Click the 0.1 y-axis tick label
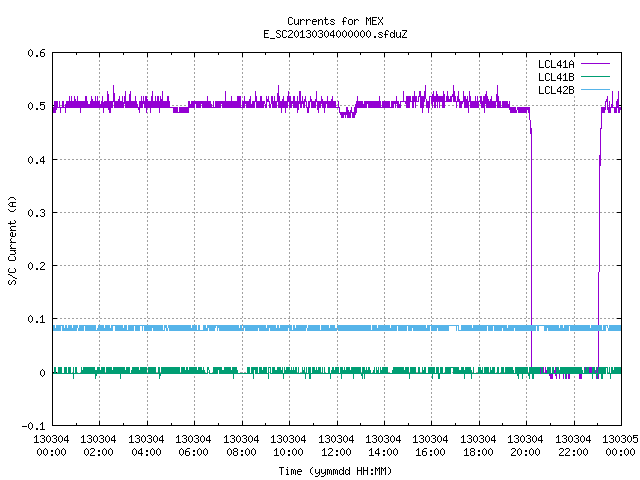The image size is (640, 480). (36, 319)
